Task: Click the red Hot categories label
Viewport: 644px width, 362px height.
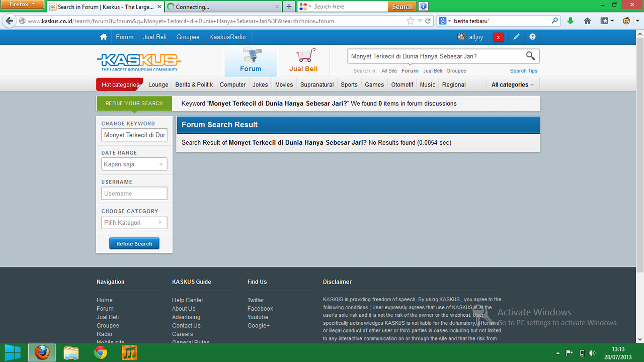Action: click(x=120, y=84)
